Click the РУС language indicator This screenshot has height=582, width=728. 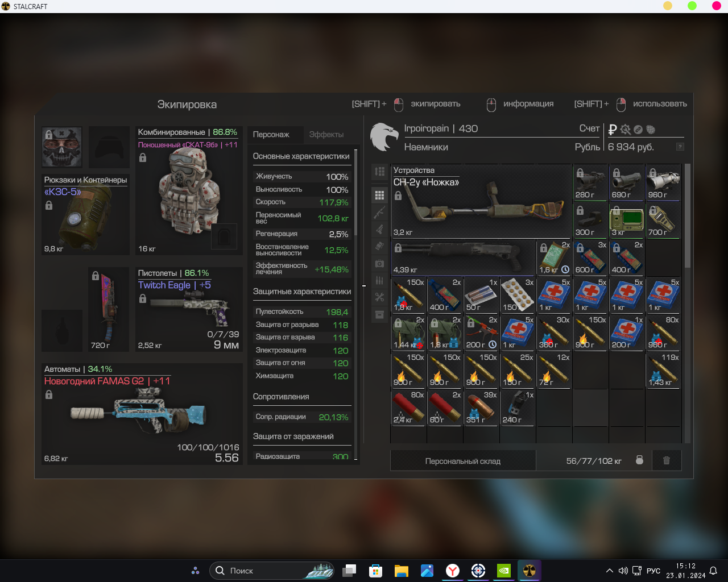coord(653,571)
